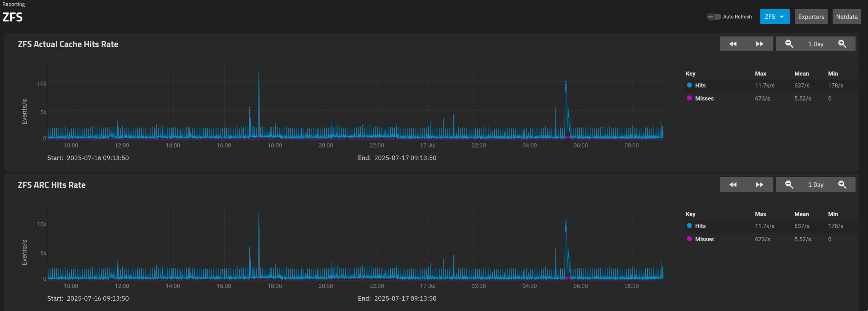Screen dimensions: 868x311
Task: Zoom out on the Actual Cache Hits chart
Action: pyautogui.click(x=789, y=44)
